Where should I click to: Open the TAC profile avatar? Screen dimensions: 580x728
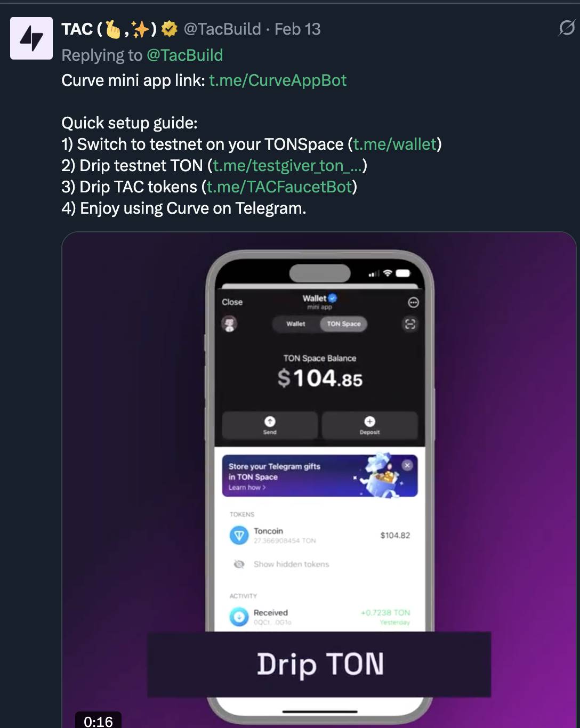(31, 38)
